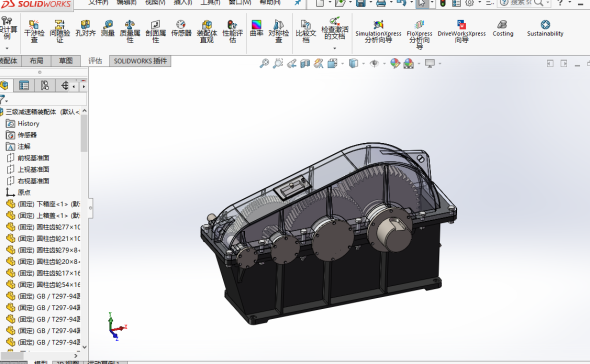The height and width of the screenshot is (364, 590).
Task: Open the View Settings monitor icon
Action: (x=430, y=63)
